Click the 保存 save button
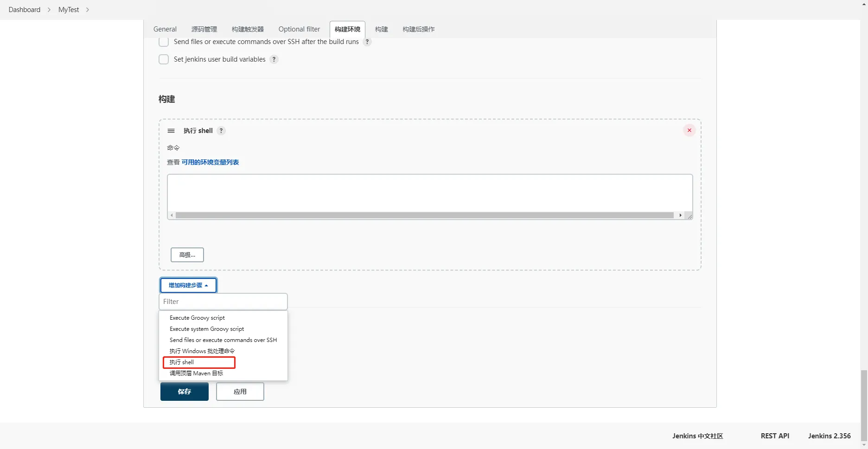868x449 pixels. coord(185,392)
